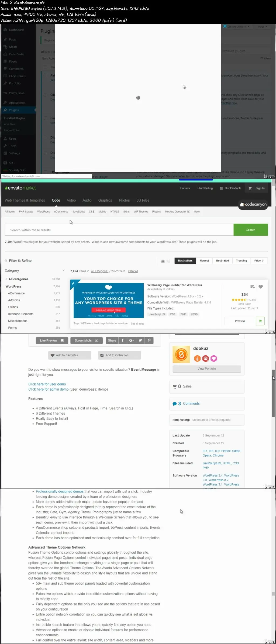This screenshot has height=644, width=276.
Task: Open Mockup Generator external link
Action: (x=177, y=212)
